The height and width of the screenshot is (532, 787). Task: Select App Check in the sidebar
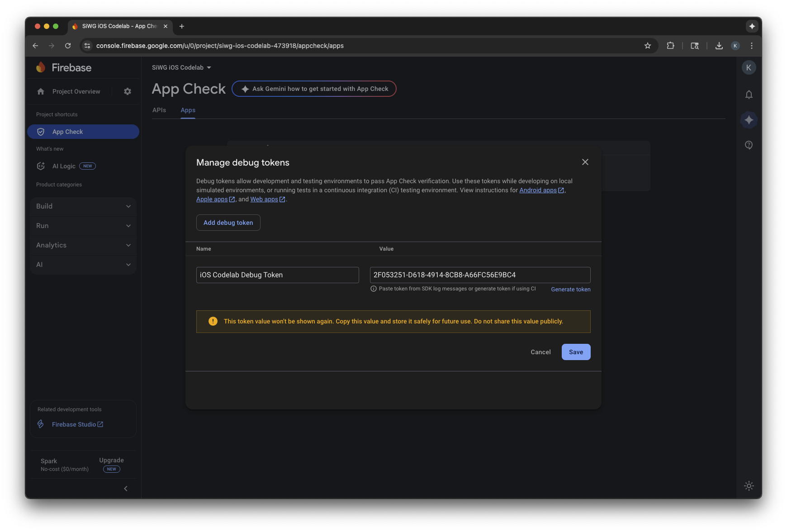coord(68,132)
